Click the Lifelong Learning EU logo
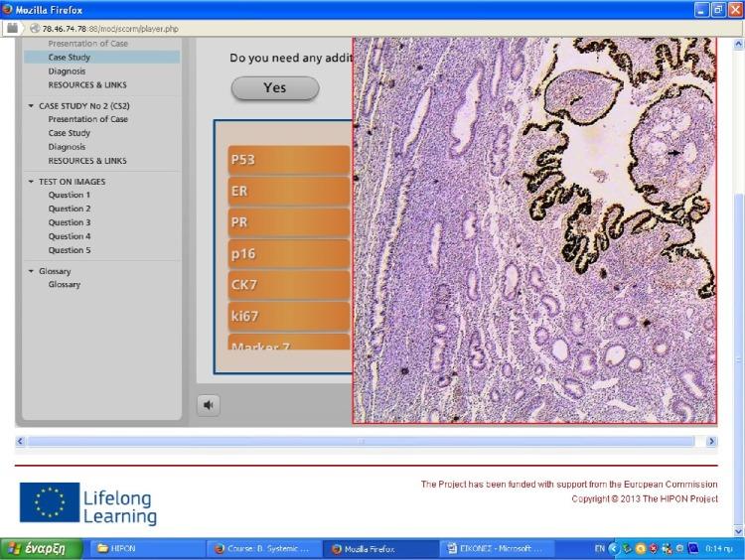The height and width of the screenshot is (560, 745). (87, 503)
